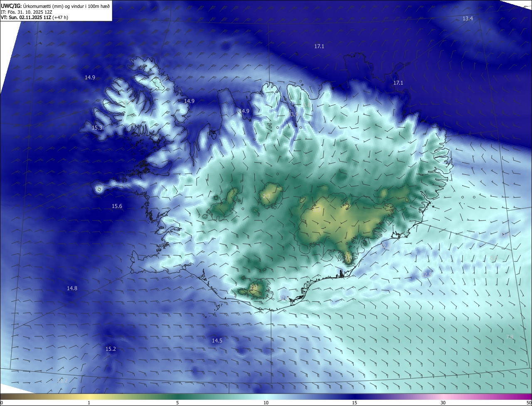Click the '(+47 h)' forecast offset text
The width and height of the screenshot is (532, 406).
[61, 17]
